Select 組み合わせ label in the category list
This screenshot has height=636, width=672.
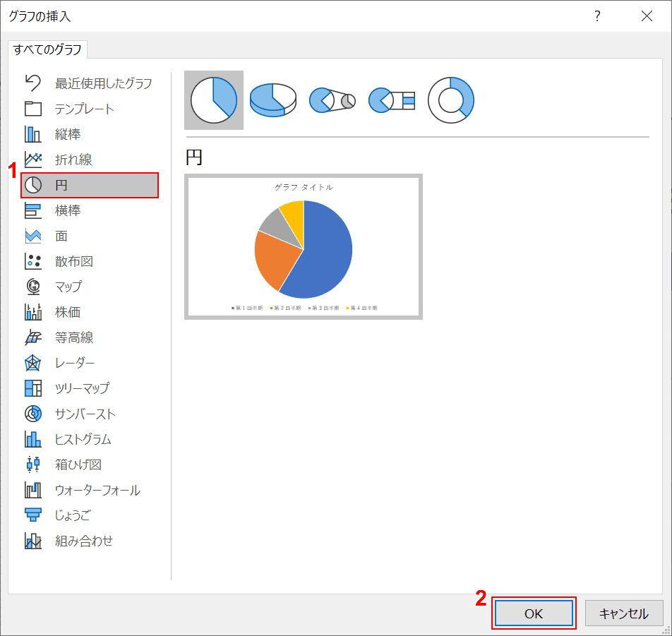[x=84, y=541]
